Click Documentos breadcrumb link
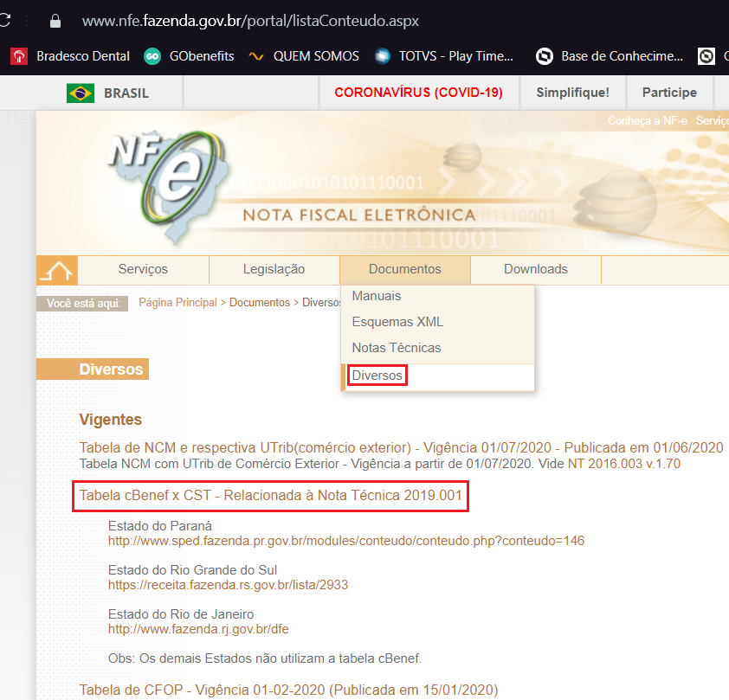 260,302
